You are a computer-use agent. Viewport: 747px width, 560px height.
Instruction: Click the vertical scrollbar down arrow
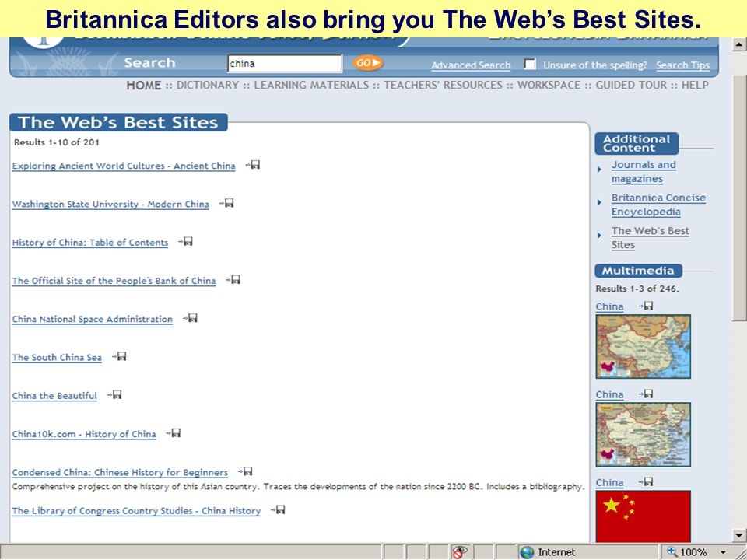point(738,535)
